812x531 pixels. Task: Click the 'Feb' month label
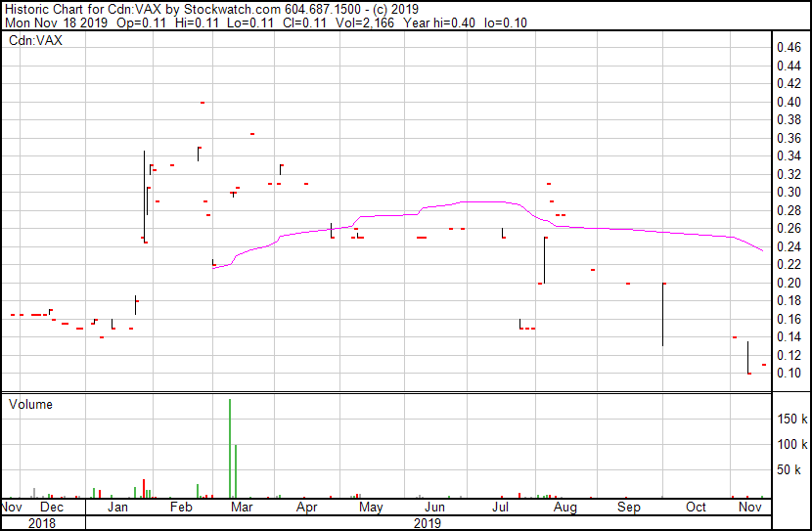181,507
